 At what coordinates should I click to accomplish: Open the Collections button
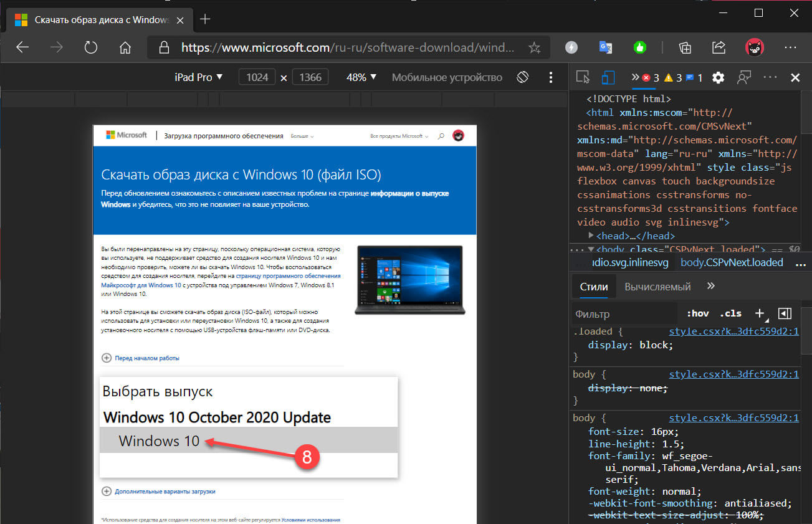pyautogui.click(x=685, y=47)
